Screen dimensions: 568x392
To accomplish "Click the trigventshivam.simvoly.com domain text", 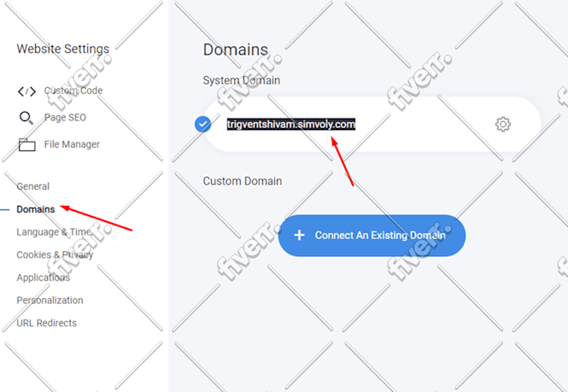I will coord(291,125).
